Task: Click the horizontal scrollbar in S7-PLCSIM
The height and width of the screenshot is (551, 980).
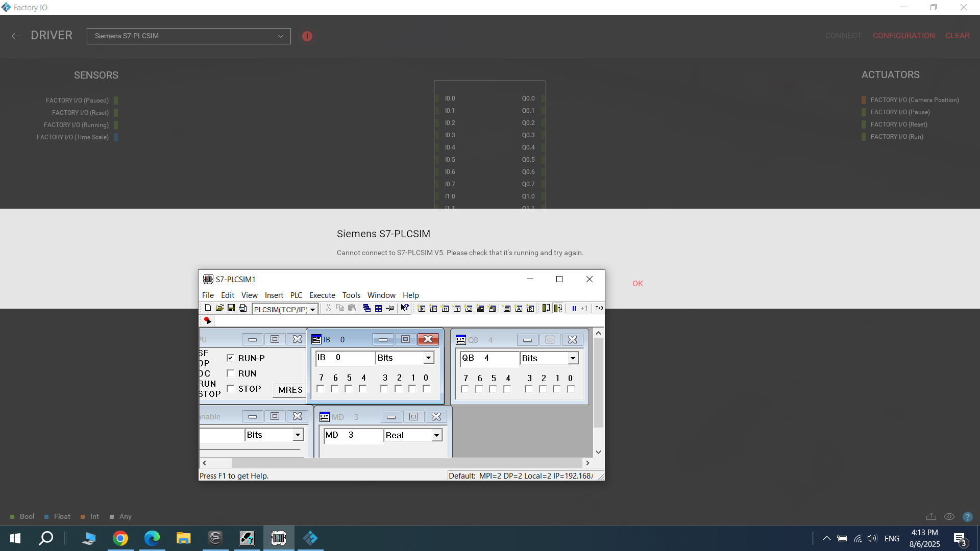Action: [x=407, y=463]
